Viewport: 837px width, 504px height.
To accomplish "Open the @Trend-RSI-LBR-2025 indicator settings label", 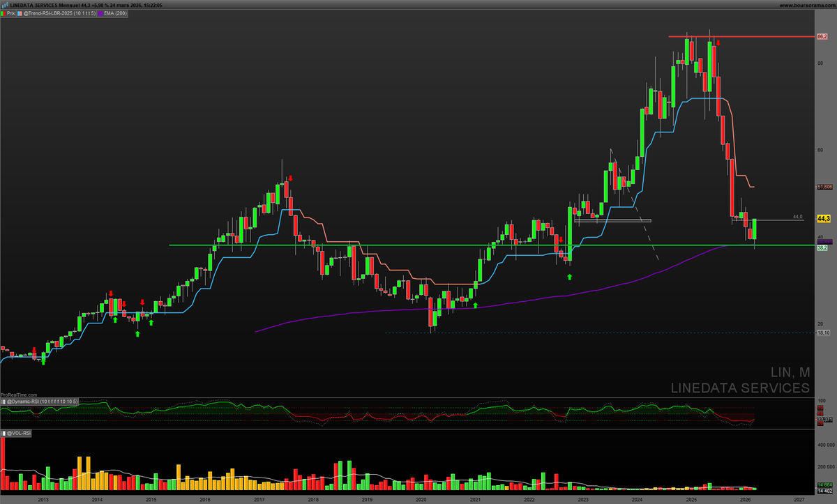I will (60, 13).
